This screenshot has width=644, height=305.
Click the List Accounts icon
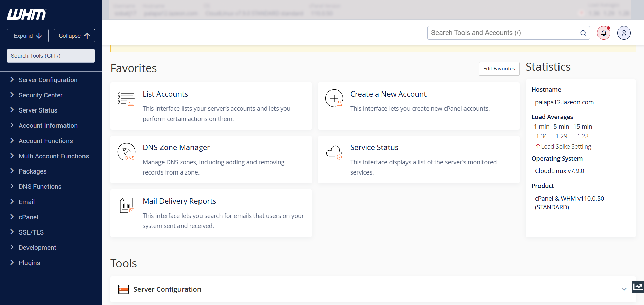click(x=126, y=99)
